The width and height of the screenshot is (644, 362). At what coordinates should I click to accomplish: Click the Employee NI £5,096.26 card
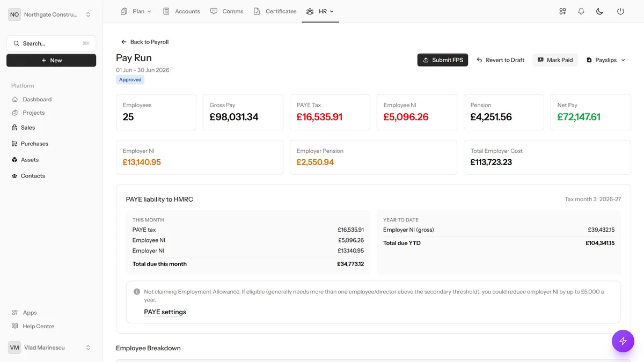[417, 112]
